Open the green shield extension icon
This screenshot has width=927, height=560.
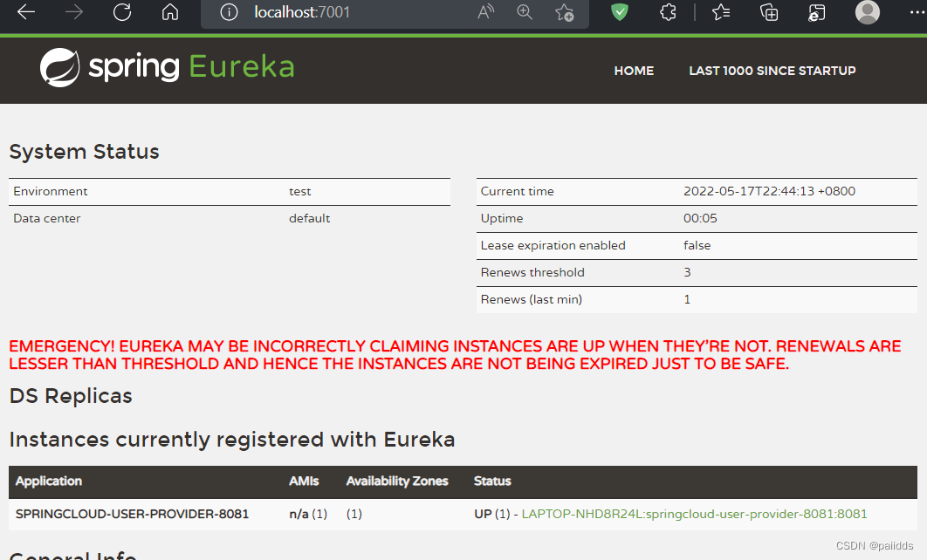coord(620,12)
